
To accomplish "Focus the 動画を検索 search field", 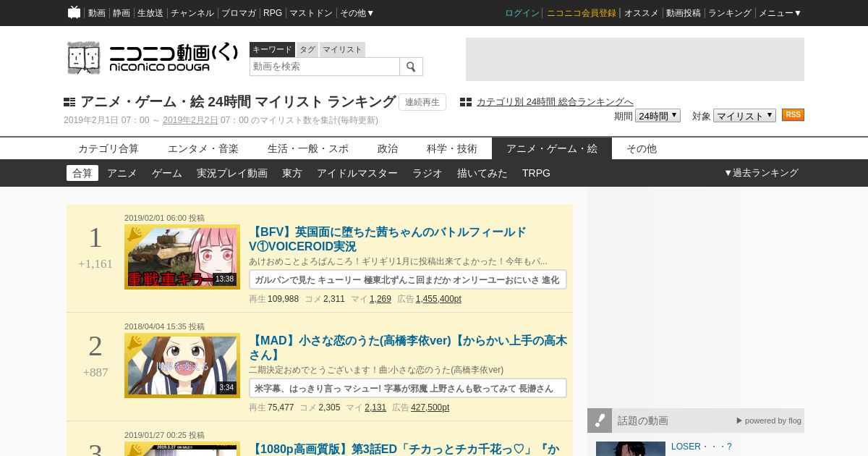I will (325, 67).
